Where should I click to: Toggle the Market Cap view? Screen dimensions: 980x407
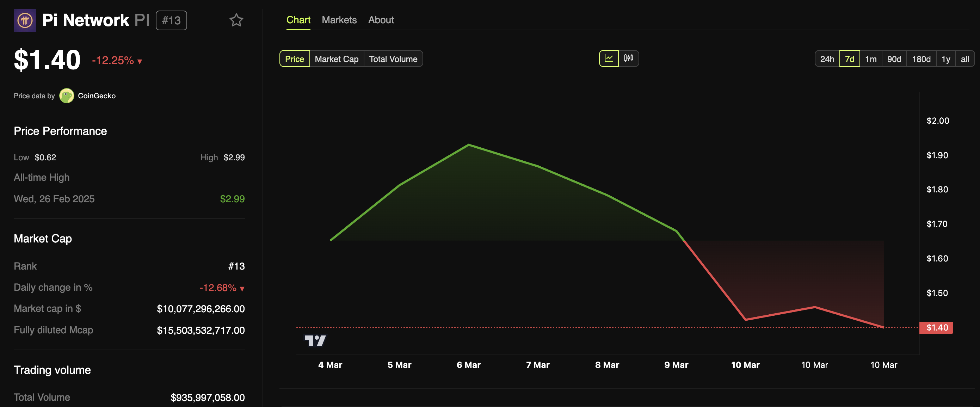coord(337,57)
